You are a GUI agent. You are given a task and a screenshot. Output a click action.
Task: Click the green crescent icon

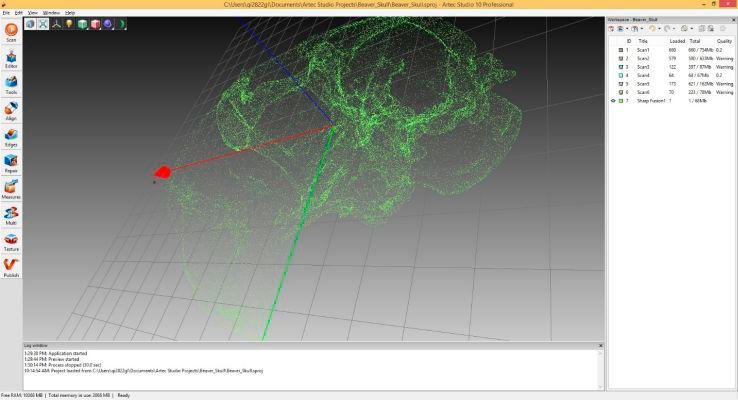pyautogui.click(x=121, y=24)
